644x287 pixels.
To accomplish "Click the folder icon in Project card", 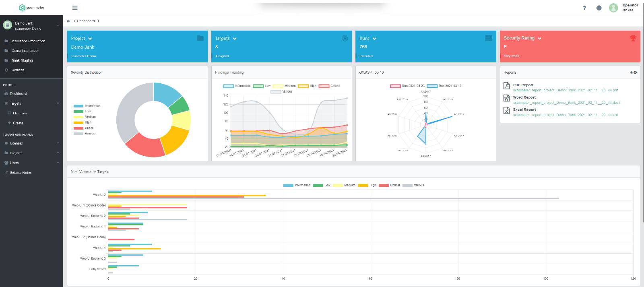I will [200, 38].
